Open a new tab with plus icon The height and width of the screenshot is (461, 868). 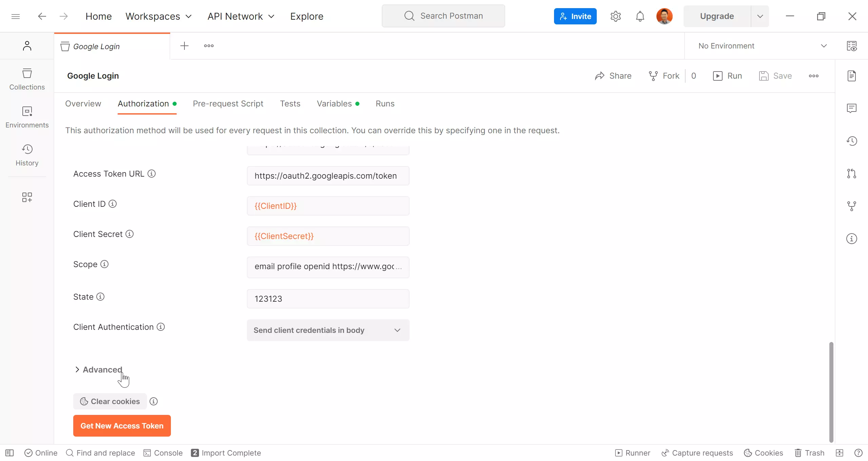[184, 46]
